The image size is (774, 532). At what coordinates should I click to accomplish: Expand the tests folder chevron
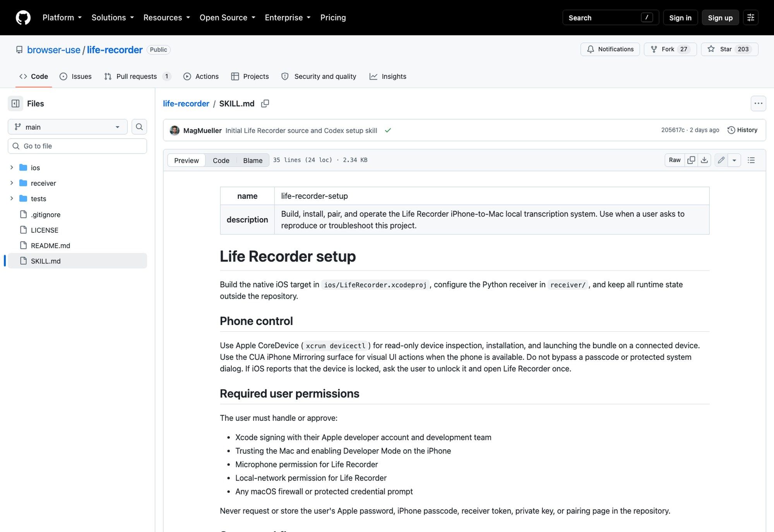pyautogui.click(x=12, y=198)
